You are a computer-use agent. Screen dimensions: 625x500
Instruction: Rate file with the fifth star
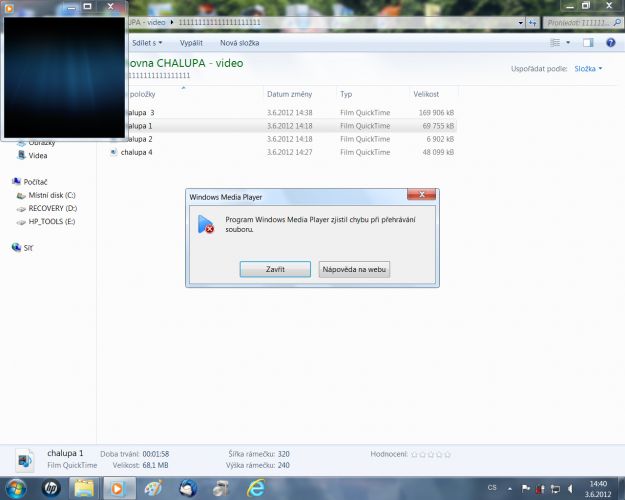pyautogui.click(x=448, y=454)
